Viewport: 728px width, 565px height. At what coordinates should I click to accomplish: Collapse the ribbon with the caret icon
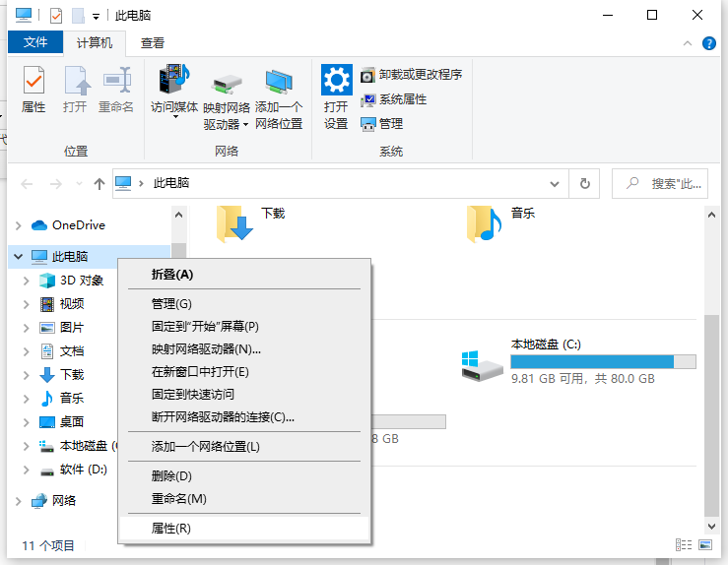tap(688, 43)
